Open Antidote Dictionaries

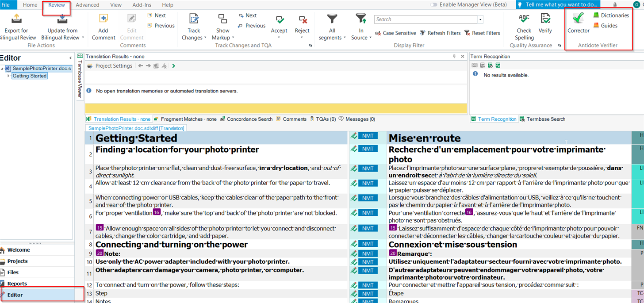(611, 15)
